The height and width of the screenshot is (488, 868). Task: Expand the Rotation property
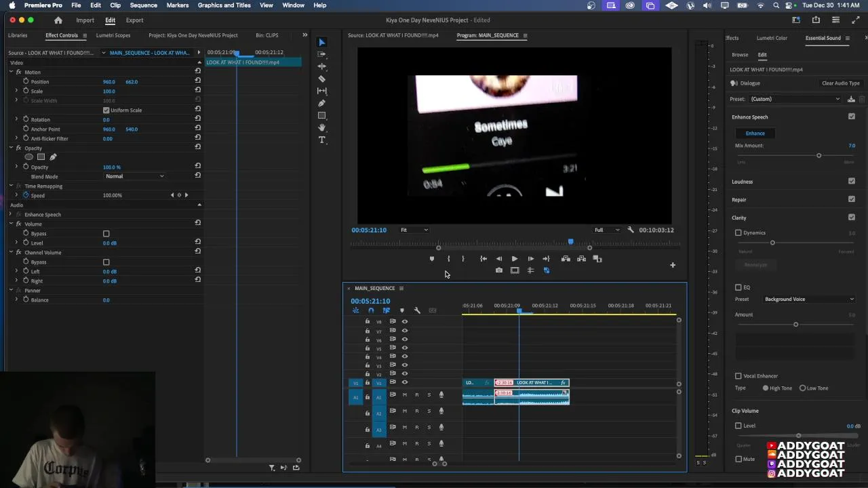click(16, 119)
